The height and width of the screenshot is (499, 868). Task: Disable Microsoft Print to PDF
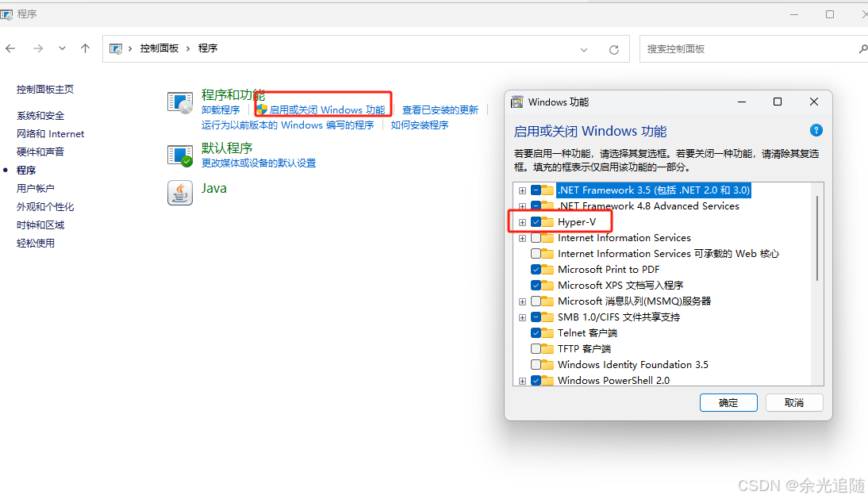[x=537, y=269]
